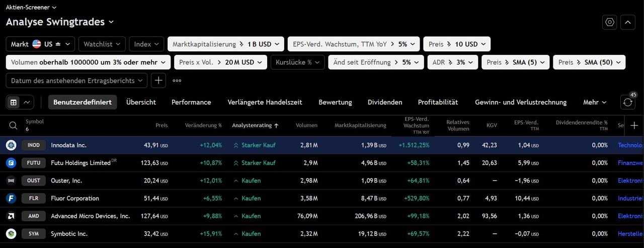Add a new column with the plus icon
The image size is (644, 248).
634,126
